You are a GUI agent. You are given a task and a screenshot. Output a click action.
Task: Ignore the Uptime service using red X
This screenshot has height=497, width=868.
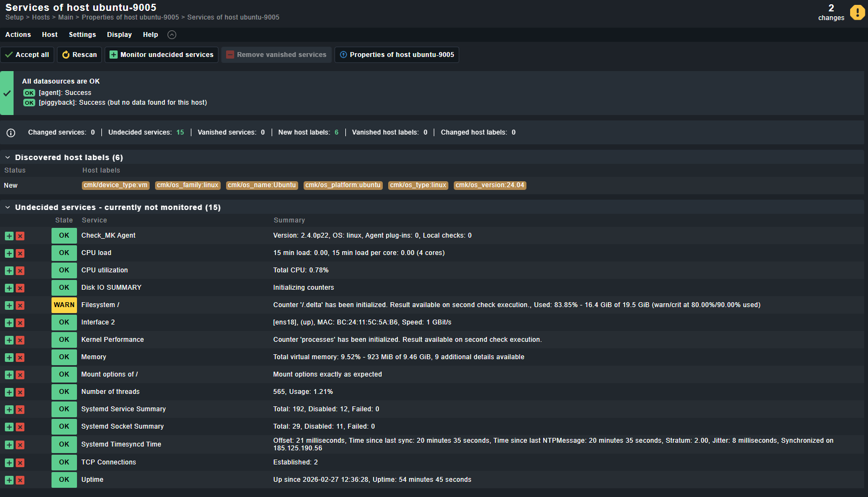[20, 480]
